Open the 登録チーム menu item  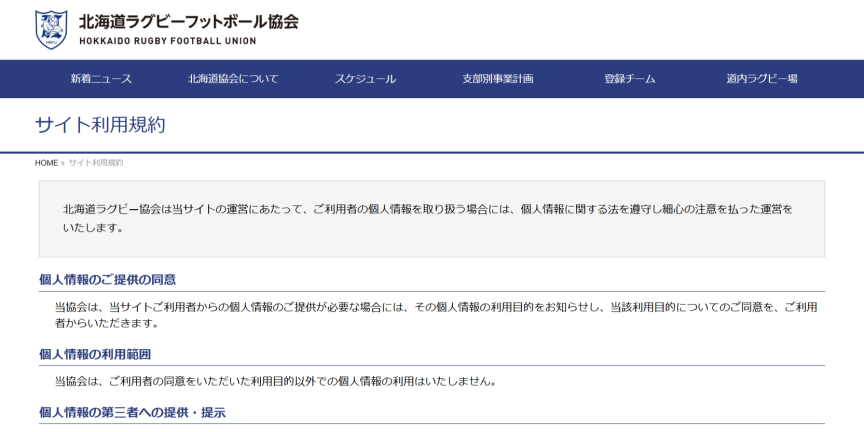(629, 79)
